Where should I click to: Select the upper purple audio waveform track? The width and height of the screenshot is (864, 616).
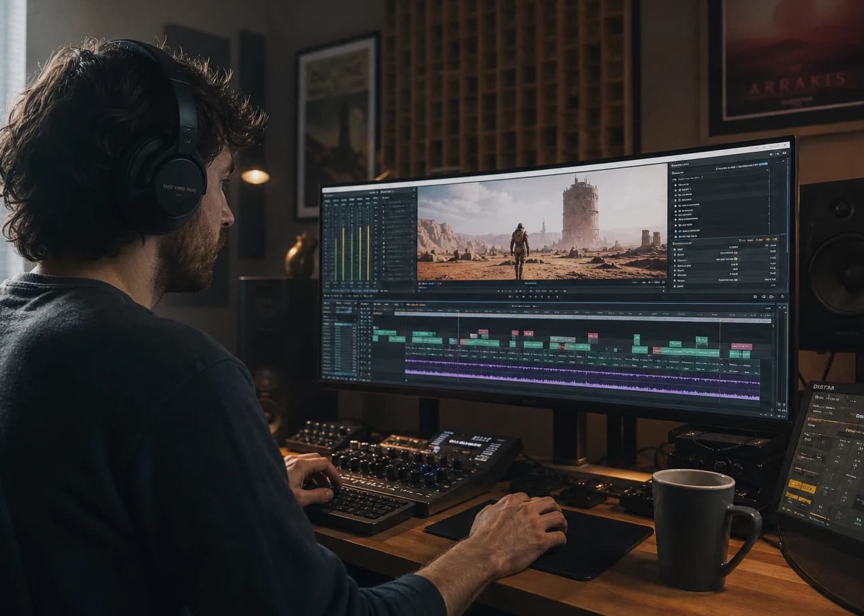tap(582, 371)
